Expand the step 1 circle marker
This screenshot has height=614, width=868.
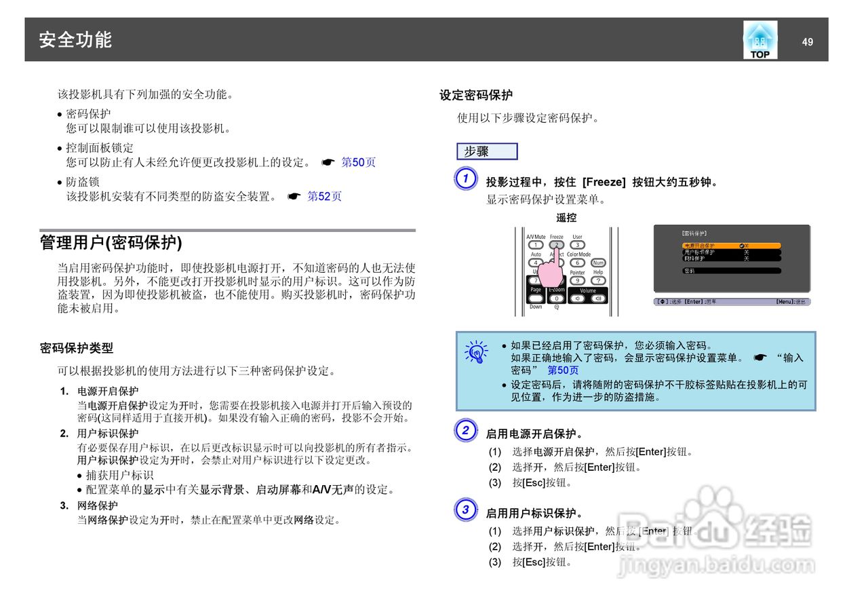click(x=465, y=178)
